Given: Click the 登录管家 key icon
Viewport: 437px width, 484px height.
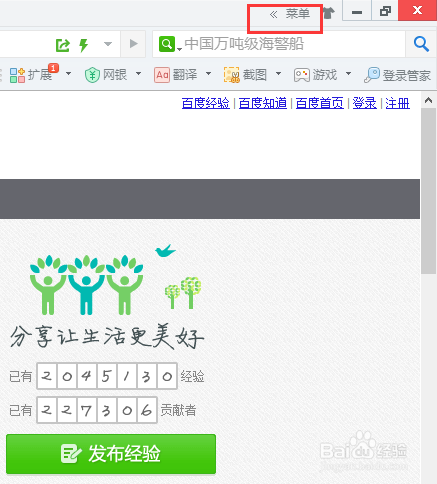Looking at the screenshot, I should point(372,75).
